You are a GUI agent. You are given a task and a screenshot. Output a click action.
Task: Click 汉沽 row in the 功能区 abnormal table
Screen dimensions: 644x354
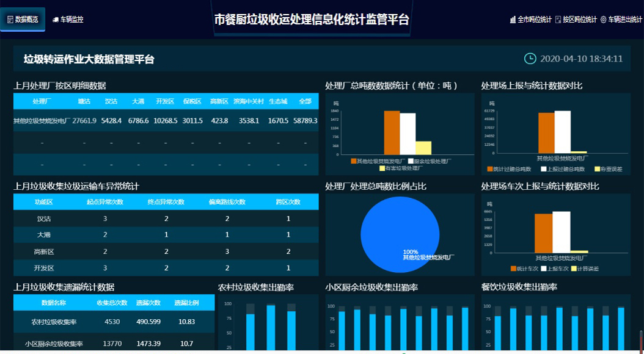click(166, 219)
